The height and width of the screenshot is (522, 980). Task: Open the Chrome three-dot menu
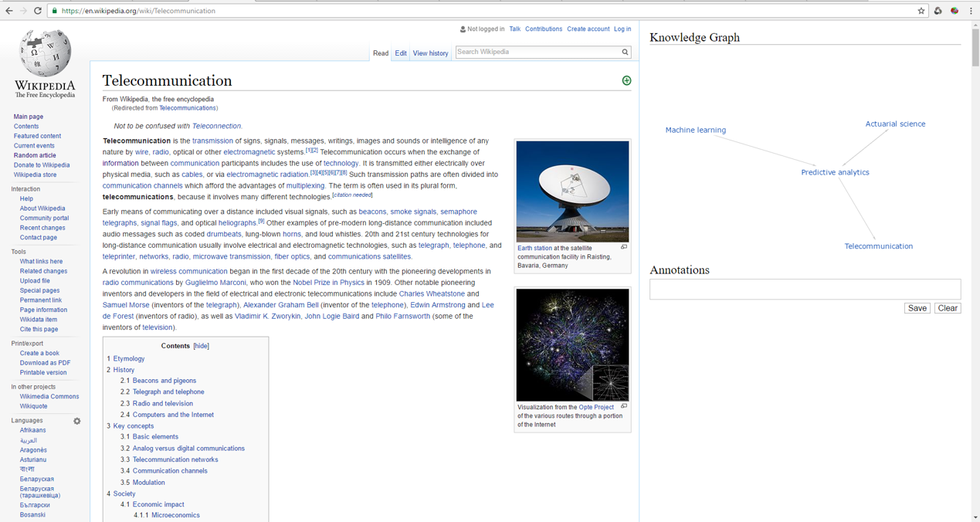pyautogui.click(x=971, y=11)
